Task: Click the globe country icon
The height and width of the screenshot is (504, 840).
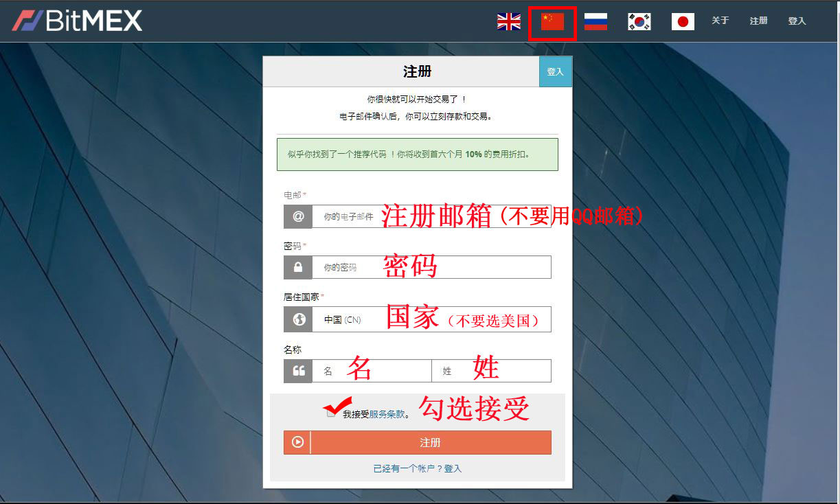Action: tap(298, 319)
